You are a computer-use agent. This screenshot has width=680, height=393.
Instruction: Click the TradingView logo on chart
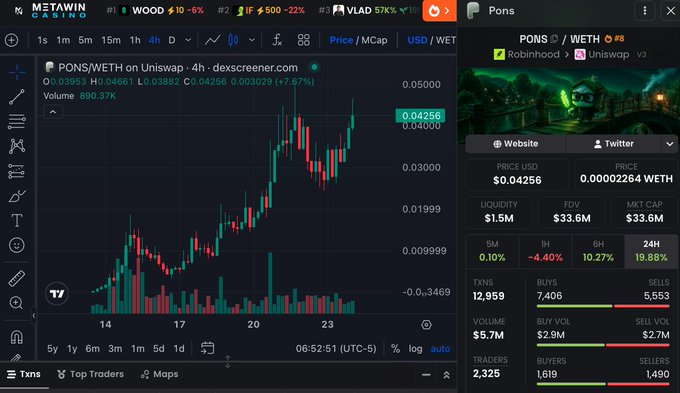pyautogui.click(x=57, y=294)
